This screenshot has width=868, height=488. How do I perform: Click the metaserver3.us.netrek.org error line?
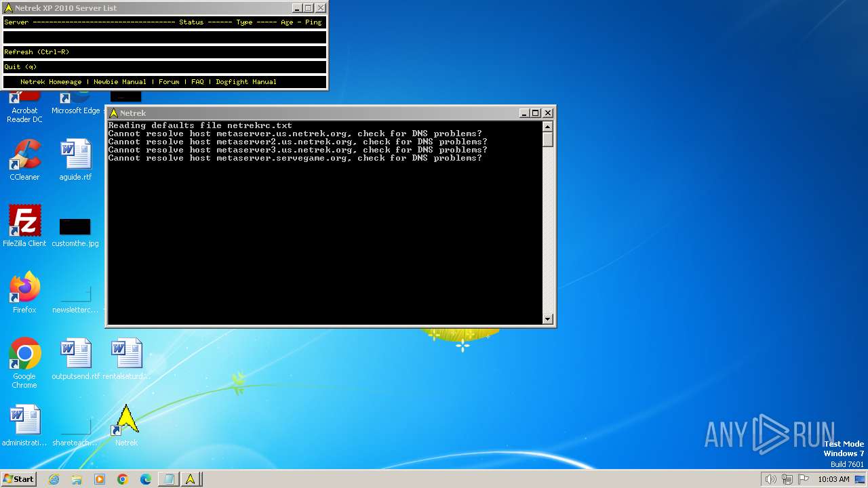(x=298, y=150)
